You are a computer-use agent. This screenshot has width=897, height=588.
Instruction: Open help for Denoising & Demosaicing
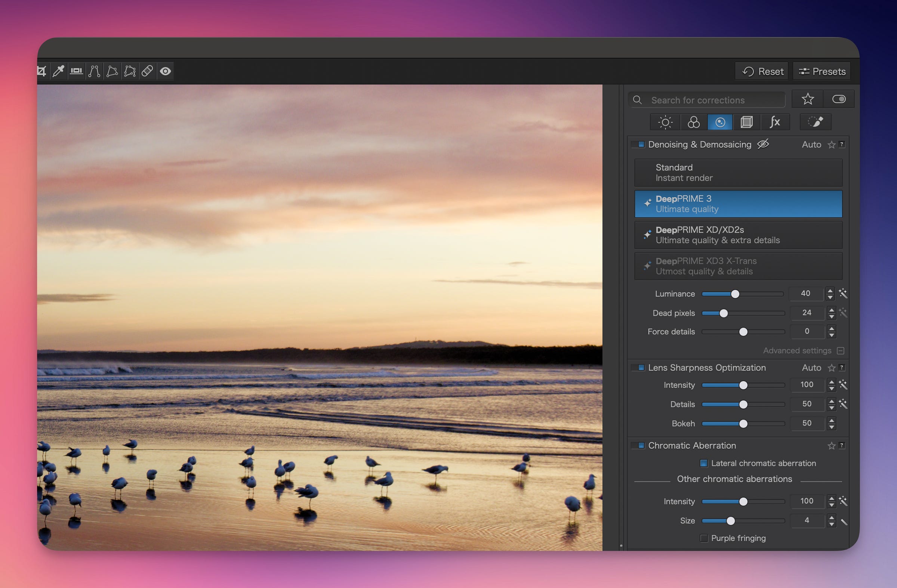pyautogui.click(x=842, y=144)
